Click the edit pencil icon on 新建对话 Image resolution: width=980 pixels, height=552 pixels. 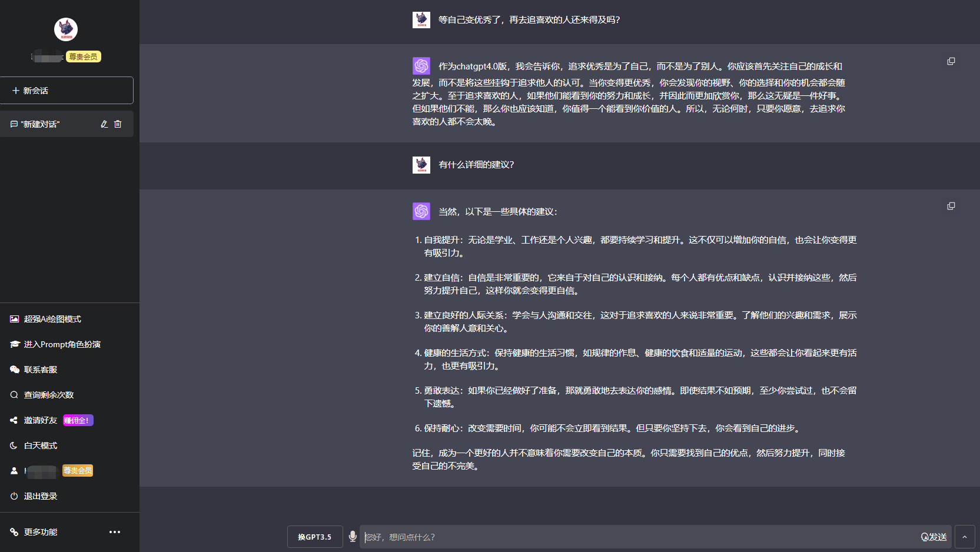pos(104,124)
